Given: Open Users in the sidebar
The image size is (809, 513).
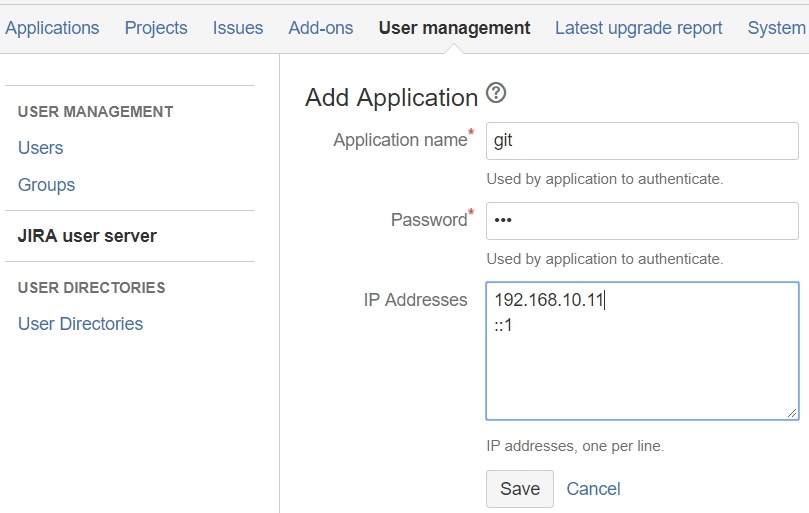Looking at the screenshot, I should click(x=41, y=148).
